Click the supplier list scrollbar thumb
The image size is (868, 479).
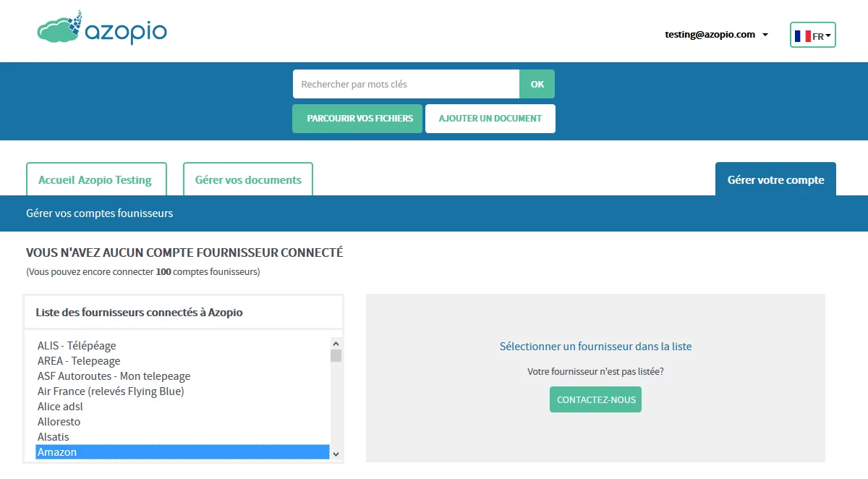[x=336, y=355]
